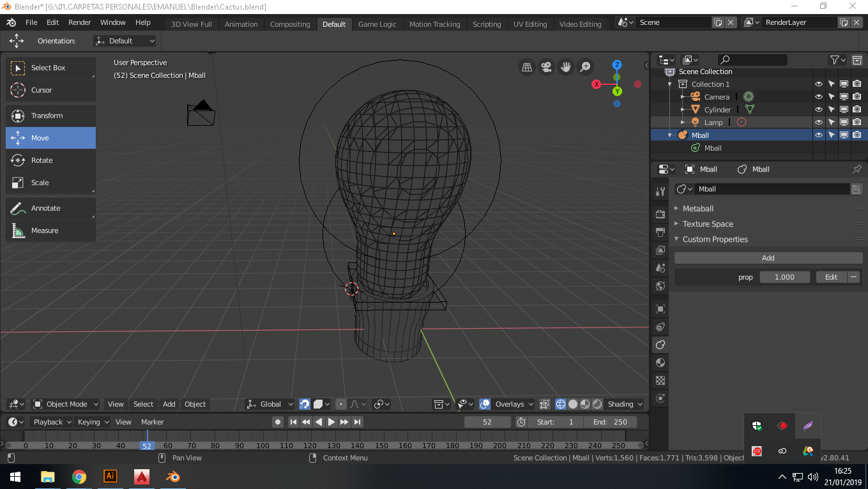
Task: Toggle camera view in viewport
Action: [545, 67]
